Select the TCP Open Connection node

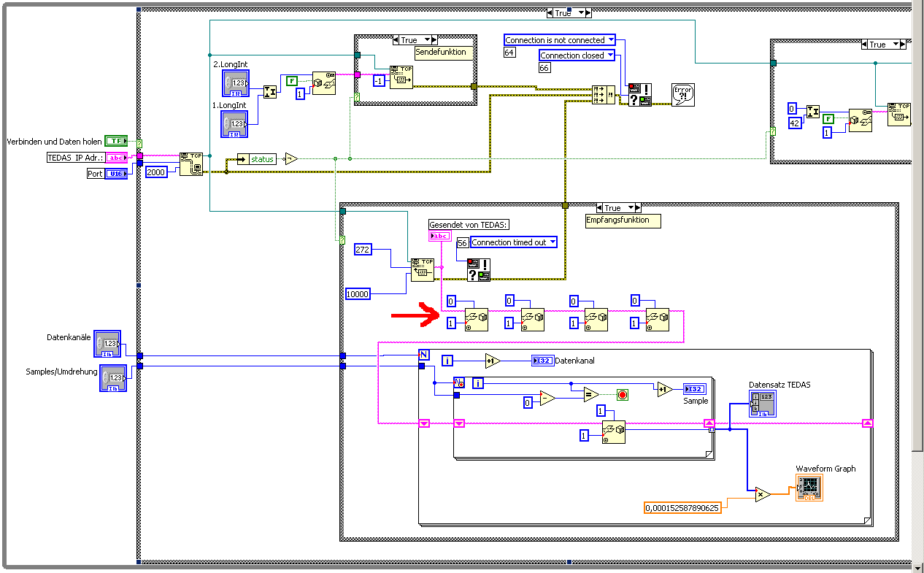click(x=191, y=164)
